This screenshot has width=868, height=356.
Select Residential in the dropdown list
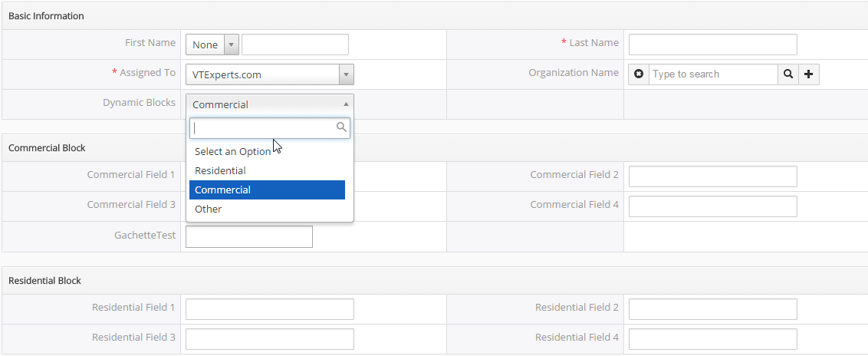coord(267,170)
